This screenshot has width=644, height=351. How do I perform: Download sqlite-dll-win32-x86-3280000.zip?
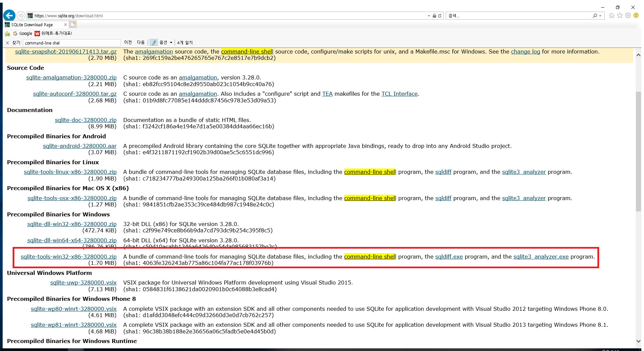tap(72, 224)
